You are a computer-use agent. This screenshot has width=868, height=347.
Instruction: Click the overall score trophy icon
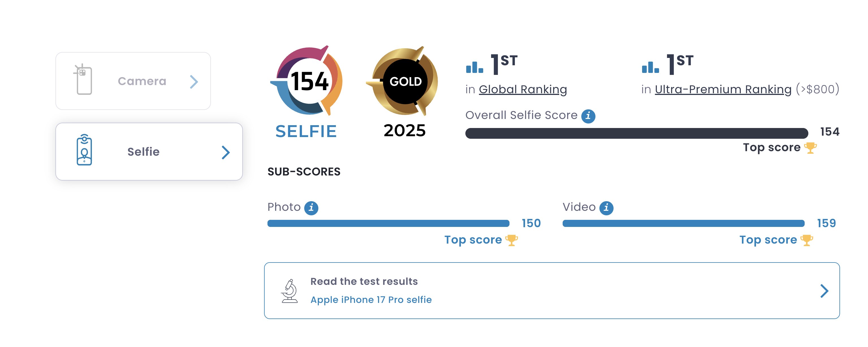pos(810,148)
